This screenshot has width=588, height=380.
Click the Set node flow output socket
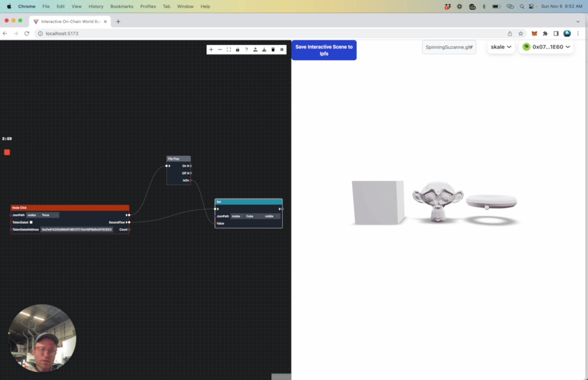pos(282,209)
